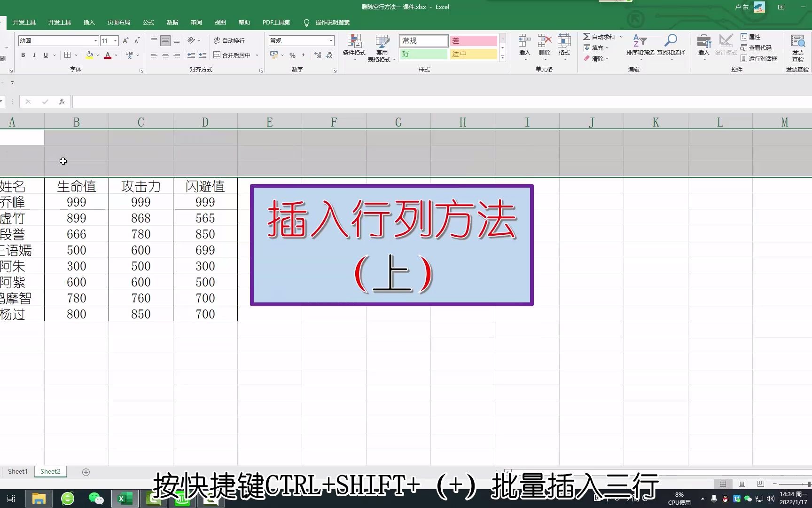Click the View Code (查看代码) icon
Viewport: 812px width, 508px height.
click(744, 48)
